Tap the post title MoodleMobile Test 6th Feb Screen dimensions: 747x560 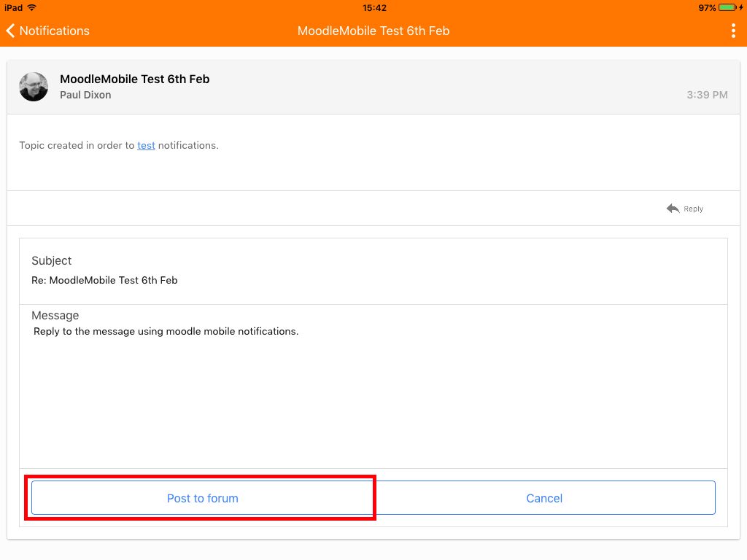point(135,79)
